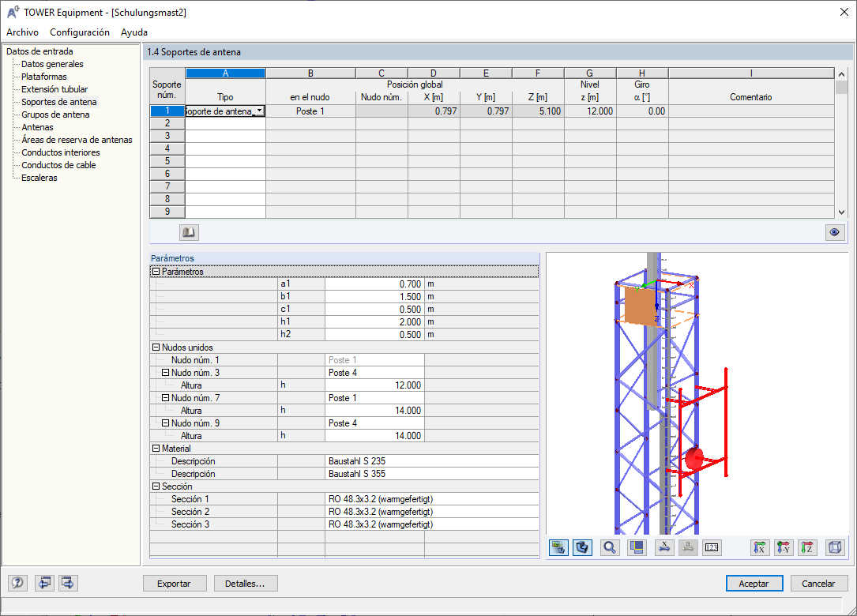Collapse Nudo núm. 3 node
This screenshot has height=616, width=857.
[x=166, y=373]
